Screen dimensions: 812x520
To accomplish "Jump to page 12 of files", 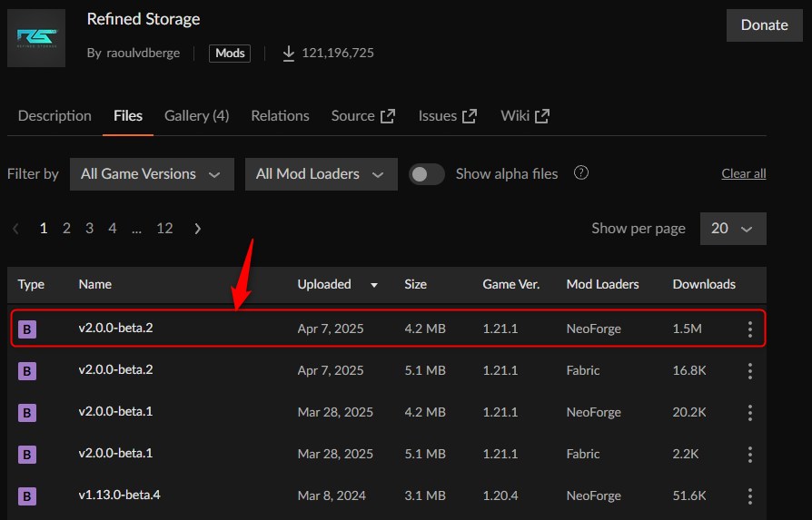I will click(164, 228).
